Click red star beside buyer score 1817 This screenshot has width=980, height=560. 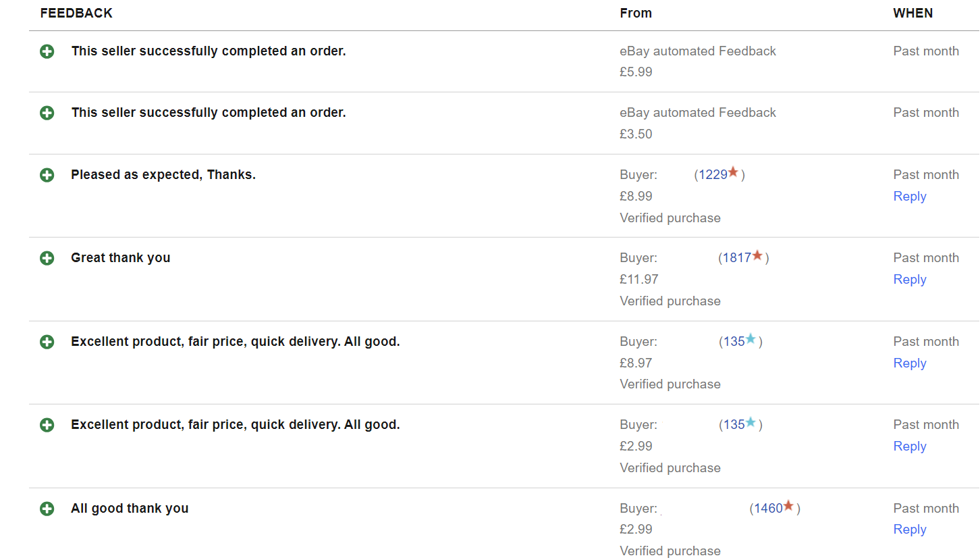click(757, 256)
